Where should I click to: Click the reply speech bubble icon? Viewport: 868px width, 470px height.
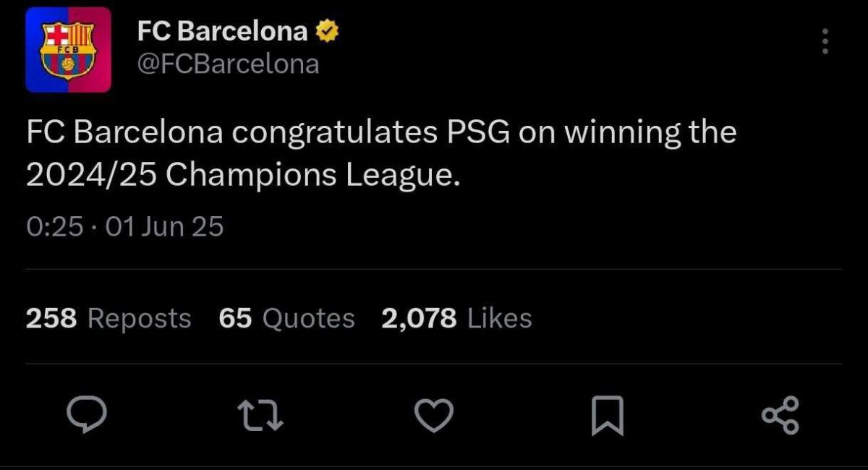tap(87, 414)
